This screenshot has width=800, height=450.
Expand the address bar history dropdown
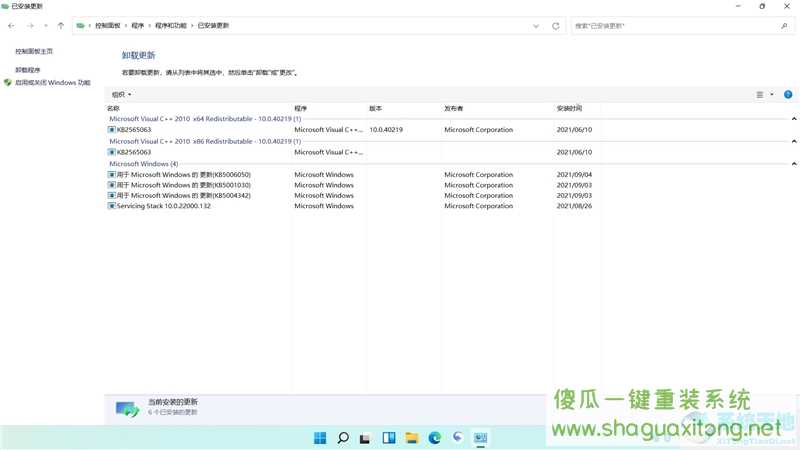[x=536, y=26]
